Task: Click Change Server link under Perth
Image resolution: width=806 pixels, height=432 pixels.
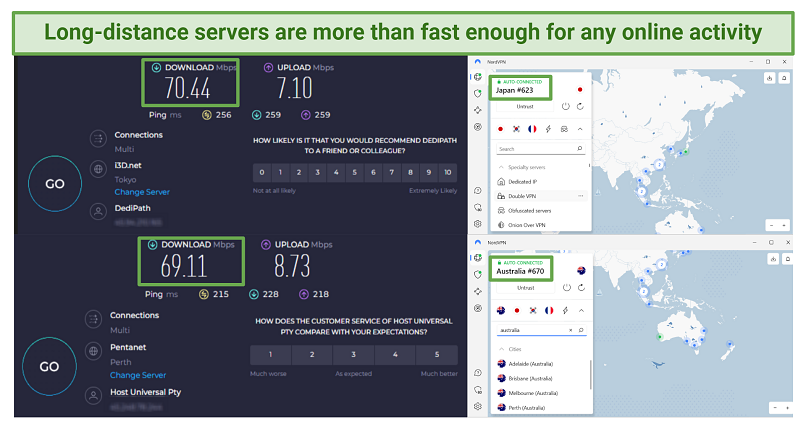Action: 138,375
